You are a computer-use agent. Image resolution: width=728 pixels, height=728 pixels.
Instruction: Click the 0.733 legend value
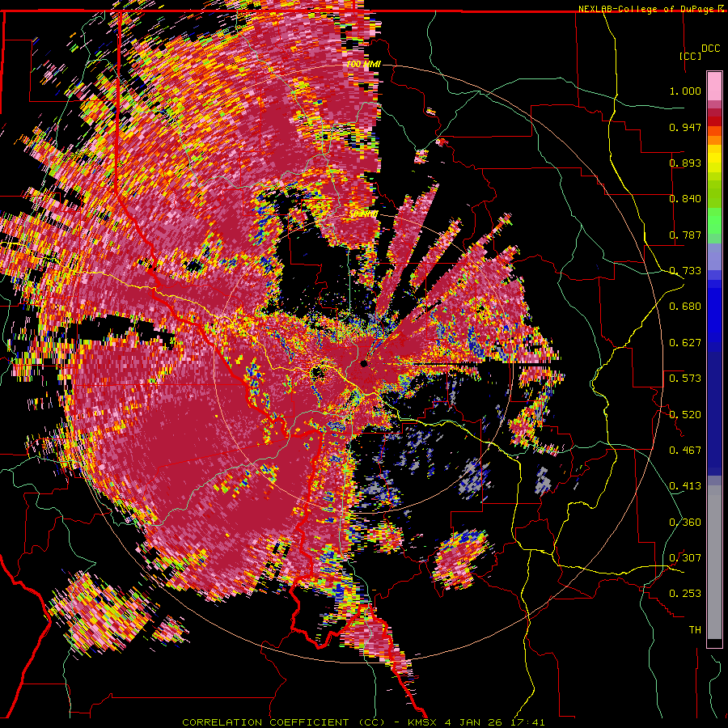coord(685,271)
